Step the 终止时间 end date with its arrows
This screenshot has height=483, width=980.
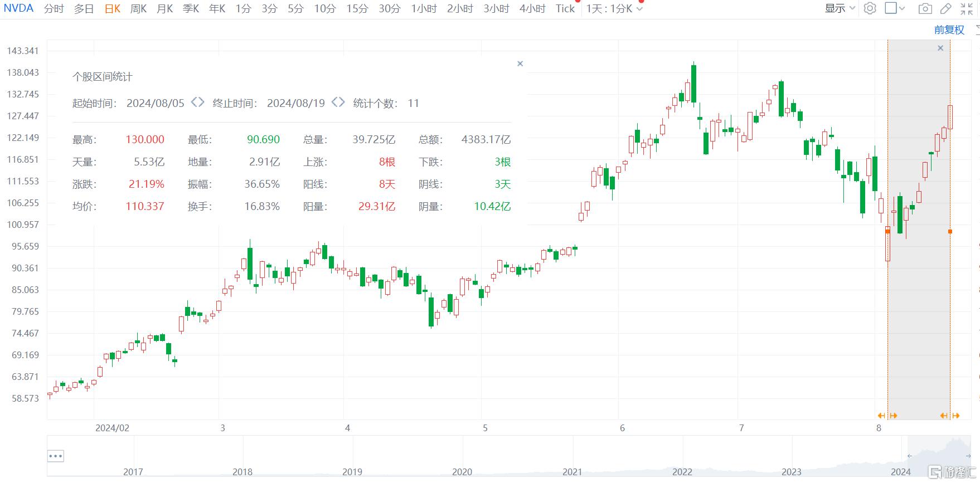click(338, 103)
